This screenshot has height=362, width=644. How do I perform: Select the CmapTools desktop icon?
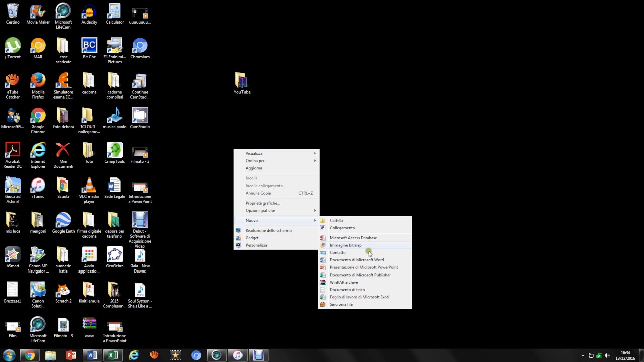[115, 153]
